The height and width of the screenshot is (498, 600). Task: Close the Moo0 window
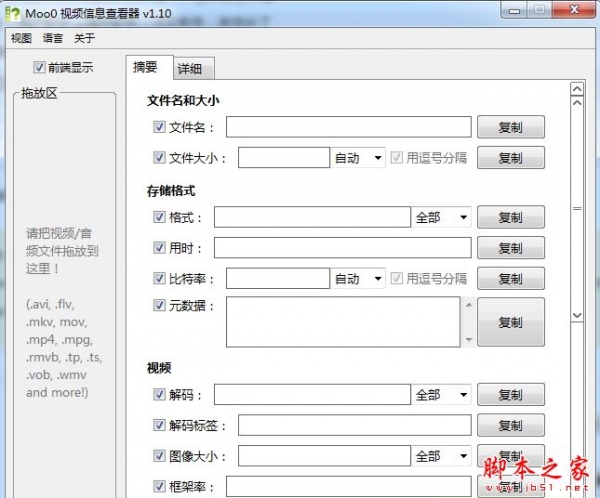574,10
